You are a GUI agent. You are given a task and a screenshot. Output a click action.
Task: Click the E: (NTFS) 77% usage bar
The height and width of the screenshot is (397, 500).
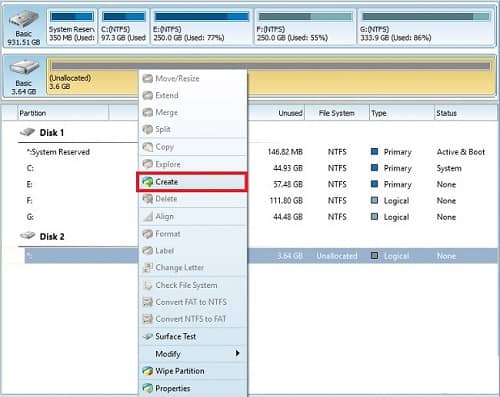pyautogui.click(x=202, y=17)
